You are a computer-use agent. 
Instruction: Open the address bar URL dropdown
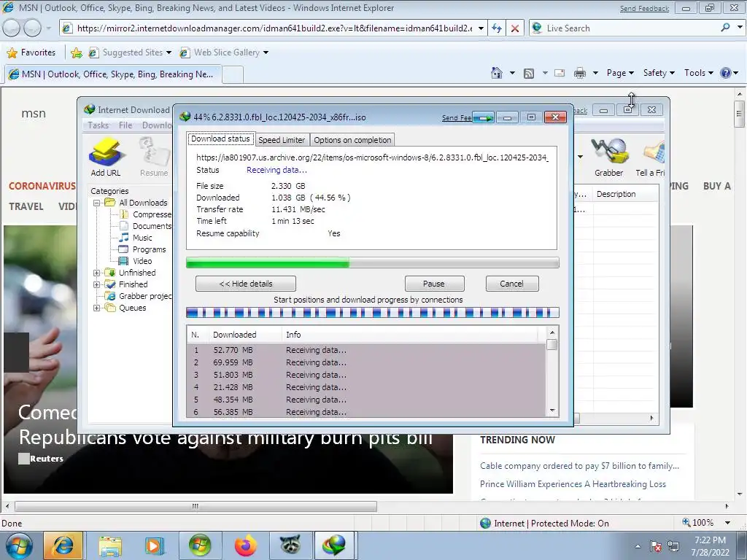(481, 28)
